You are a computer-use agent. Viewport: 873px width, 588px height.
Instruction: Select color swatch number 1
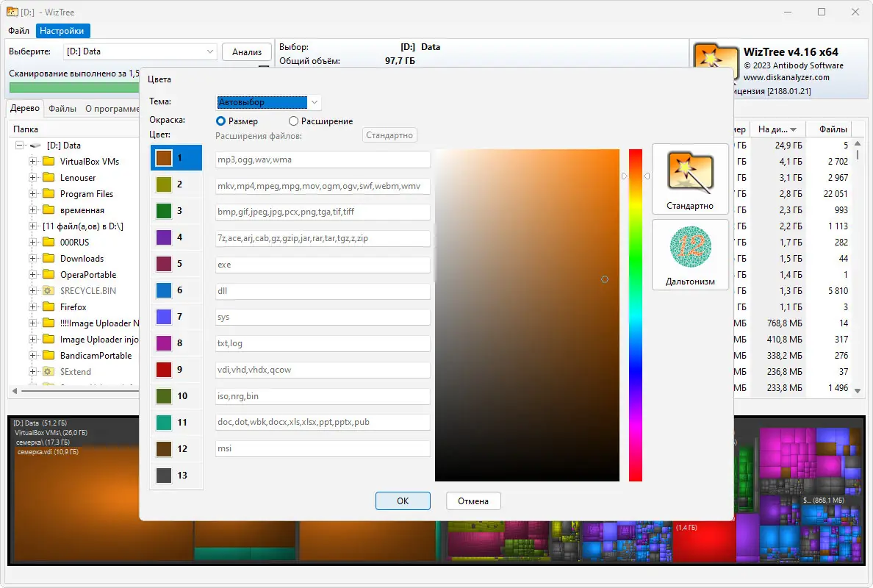[164, 158]
